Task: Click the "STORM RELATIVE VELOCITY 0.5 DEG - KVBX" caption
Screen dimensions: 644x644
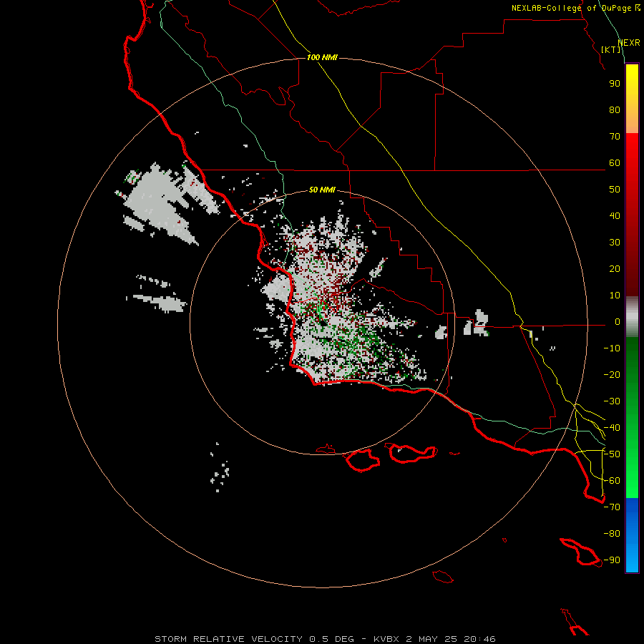Action: (276, 639)
